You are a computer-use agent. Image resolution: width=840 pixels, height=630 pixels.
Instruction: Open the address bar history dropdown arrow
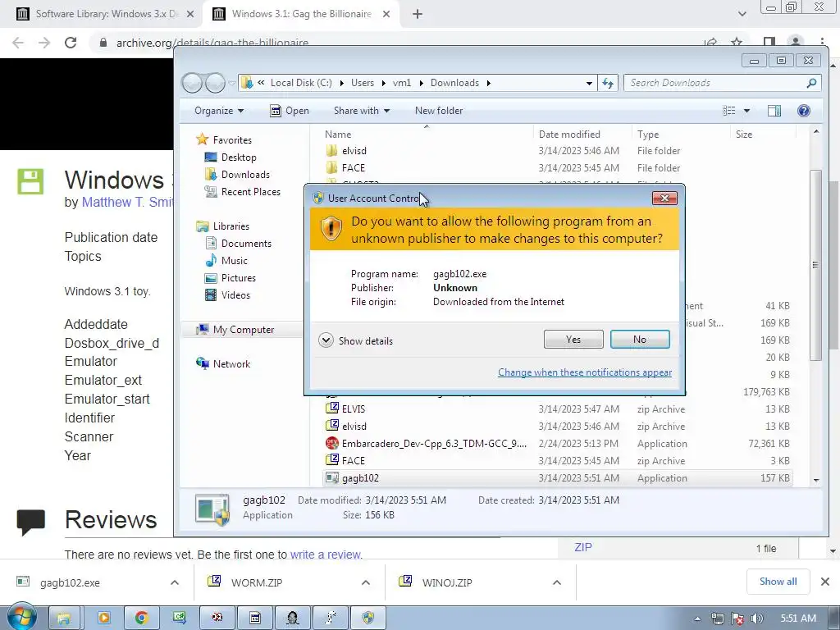tap(589, 83)
